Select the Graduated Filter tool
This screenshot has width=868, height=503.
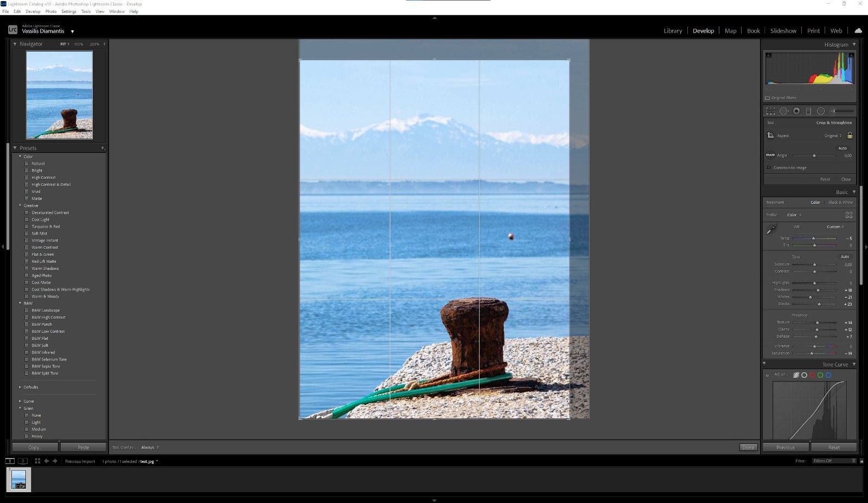coord(808,111)
